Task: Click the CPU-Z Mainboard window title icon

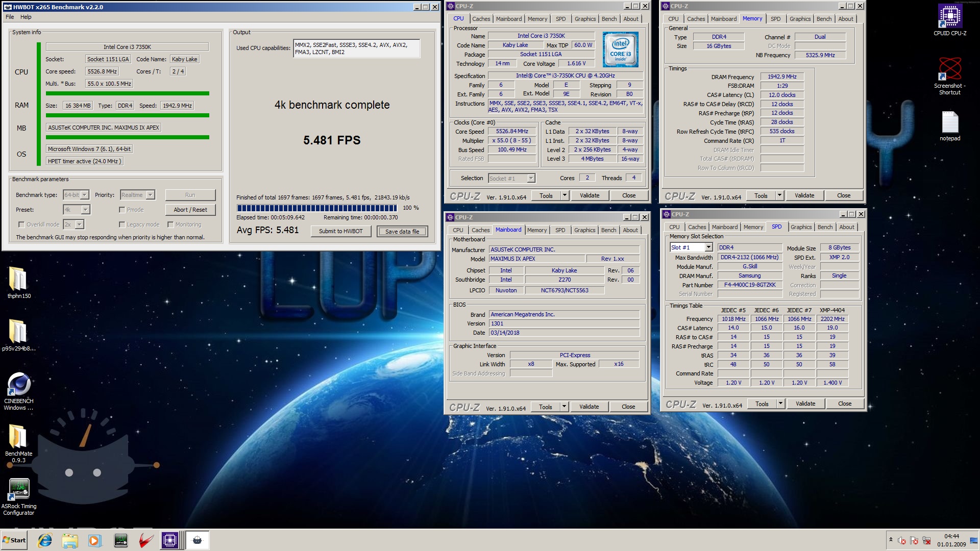Action: click(x=451, y=217)
